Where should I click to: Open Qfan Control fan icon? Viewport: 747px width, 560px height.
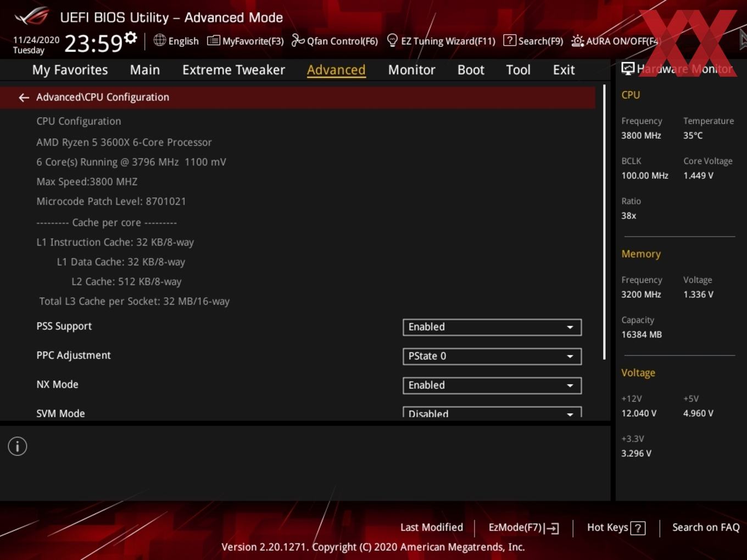[298, 40]
